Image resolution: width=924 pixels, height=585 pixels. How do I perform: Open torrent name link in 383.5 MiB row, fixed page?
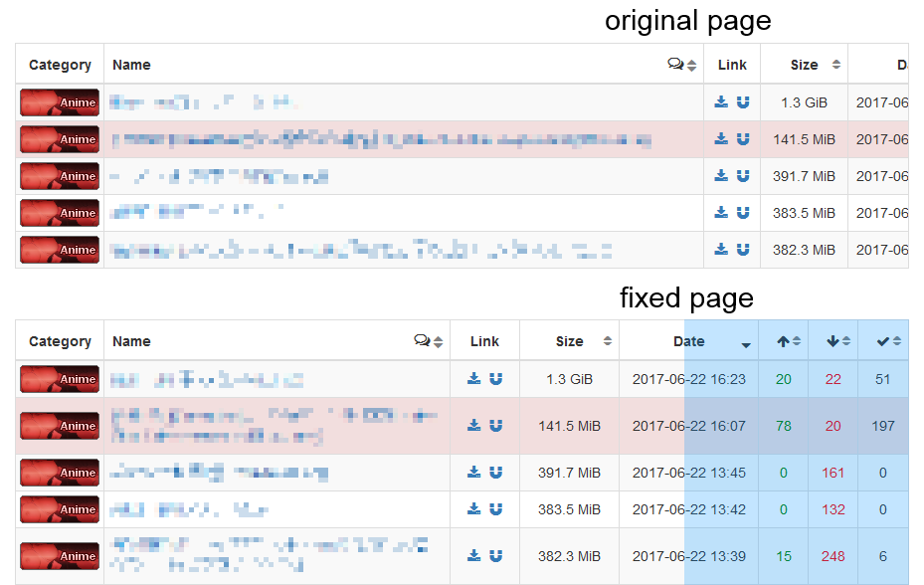[x=189, y=509]
